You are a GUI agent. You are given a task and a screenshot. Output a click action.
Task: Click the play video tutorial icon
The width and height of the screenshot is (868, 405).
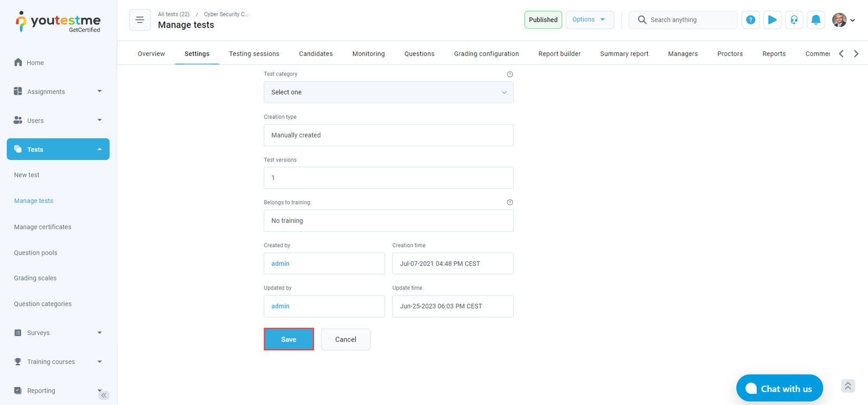click(x=772, y=20)
